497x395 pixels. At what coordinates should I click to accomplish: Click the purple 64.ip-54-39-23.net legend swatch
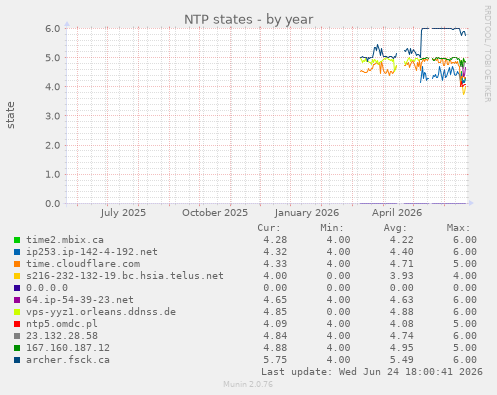17,300
